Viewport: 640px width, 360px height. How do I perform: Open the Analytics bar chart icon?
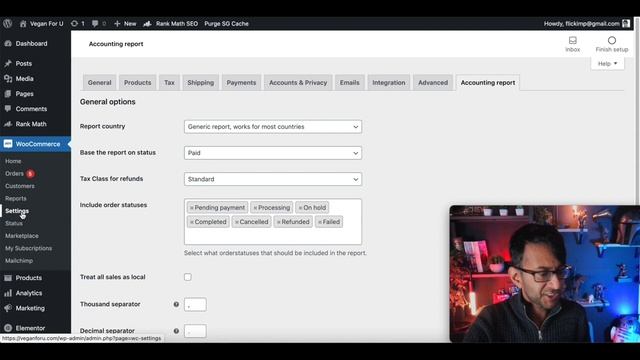[x=8, y=293]
